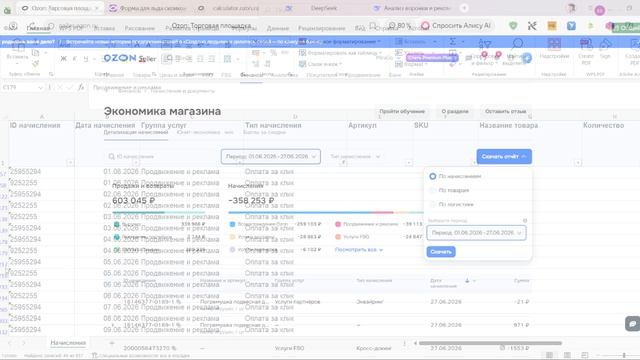This screenshot has width=640, height=360.
Task: Focus the ID начисления search field
Action: (160, 156)
